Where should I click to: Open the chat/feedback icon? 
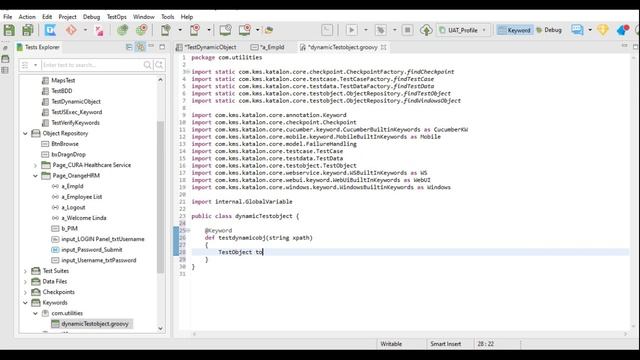[577, 30]
